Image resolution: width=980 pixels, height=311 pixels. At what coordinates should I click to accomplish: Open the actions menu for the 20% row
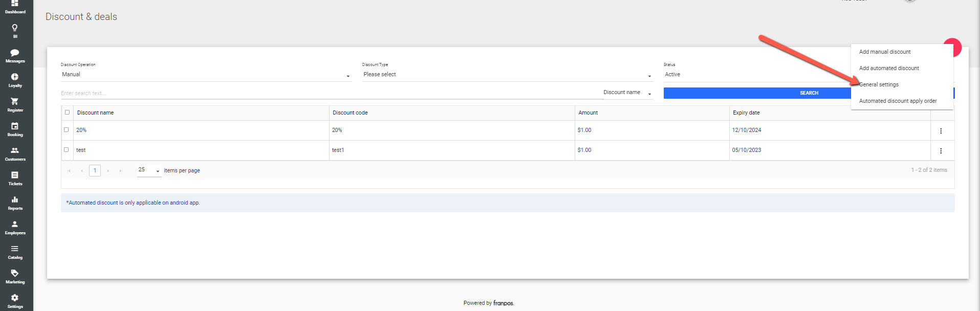tap(941, 131)
